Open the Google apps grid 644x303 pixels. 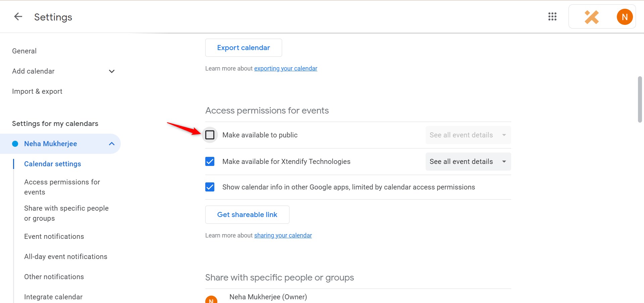552,16
